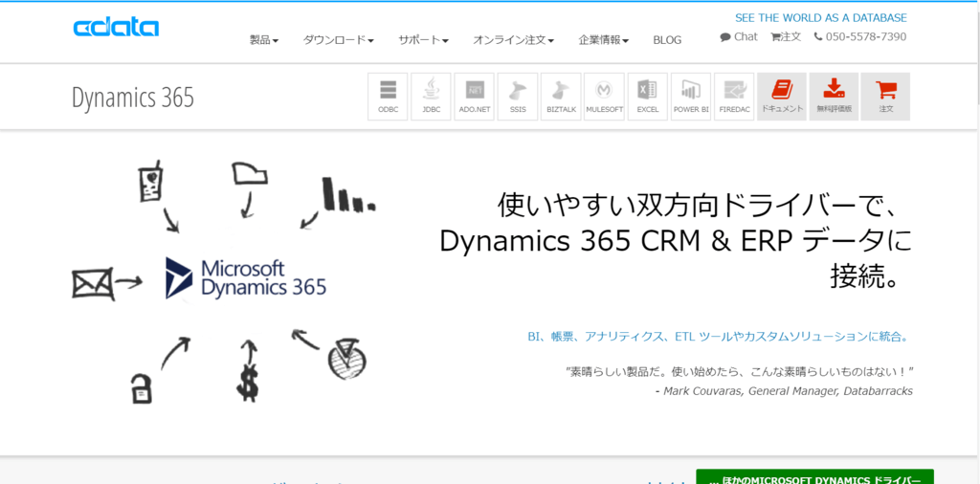Screen dimensions: 980x484
Task: Open the Excel add-in icon
Action: click(x=648, y=97)
